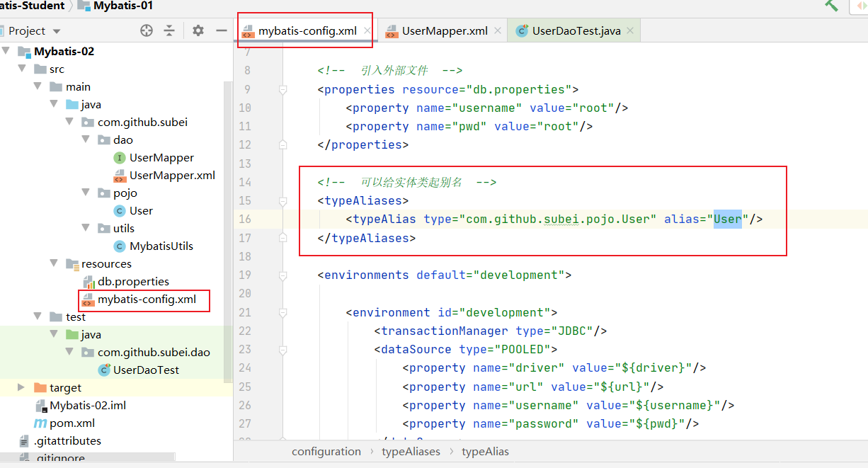Expand the target folder
Image resolution: width=868 pixels, height=468 pixels.
[21, 387]
